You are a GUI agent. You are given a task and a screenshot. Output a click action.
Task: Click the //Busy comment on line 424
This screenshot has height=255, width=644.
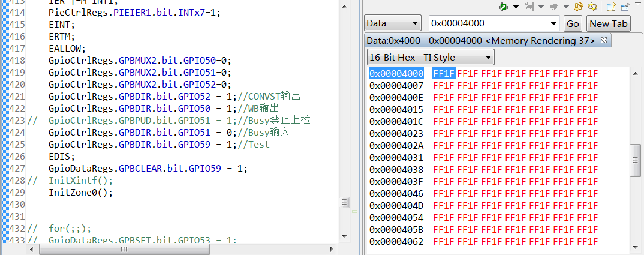263,133
